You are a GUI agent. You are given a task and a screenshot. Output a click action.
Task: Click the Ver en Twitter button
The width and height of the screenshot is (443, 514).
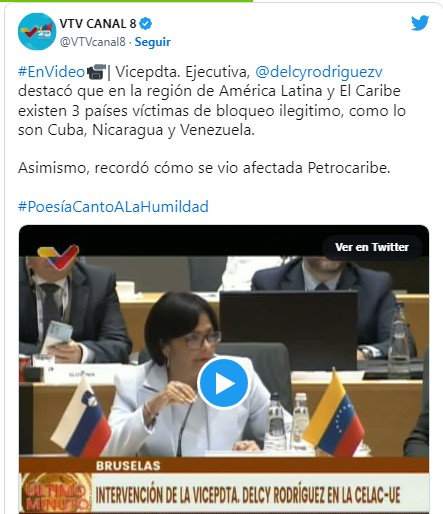(x=372, y=247)
